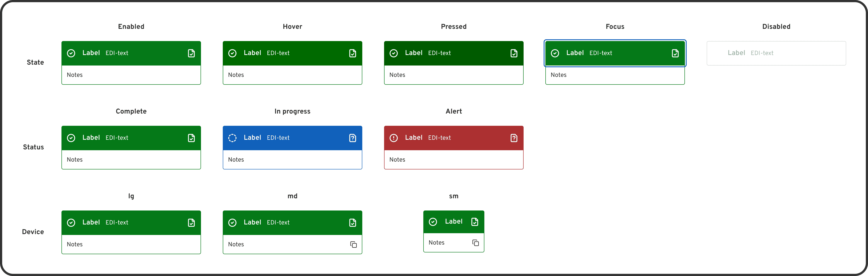Image resolution: width=868 pixels, height=276 pixels.
Task: Click the checkmark circle icon on the Enabled card
Action: coord(71,53)
